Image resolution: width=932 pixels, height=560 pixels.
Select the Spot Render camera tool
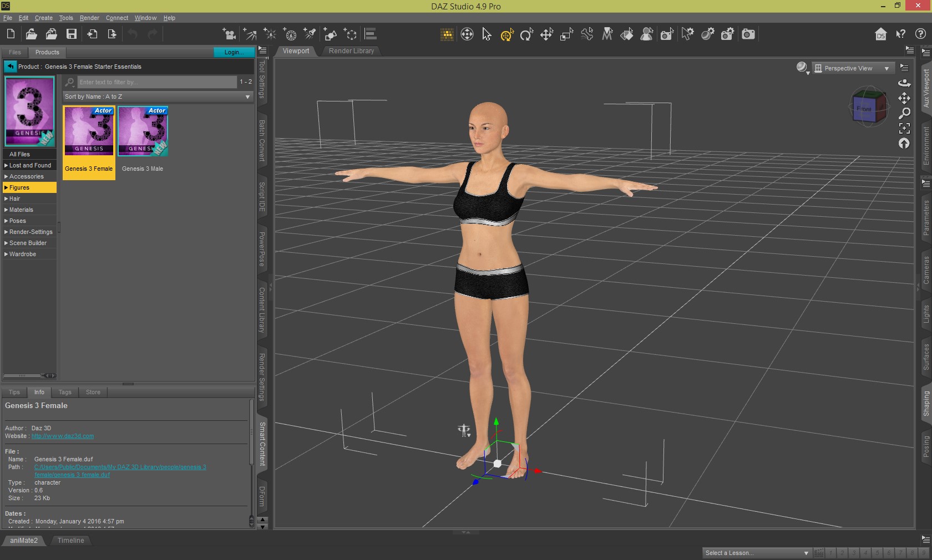[667, 34]
